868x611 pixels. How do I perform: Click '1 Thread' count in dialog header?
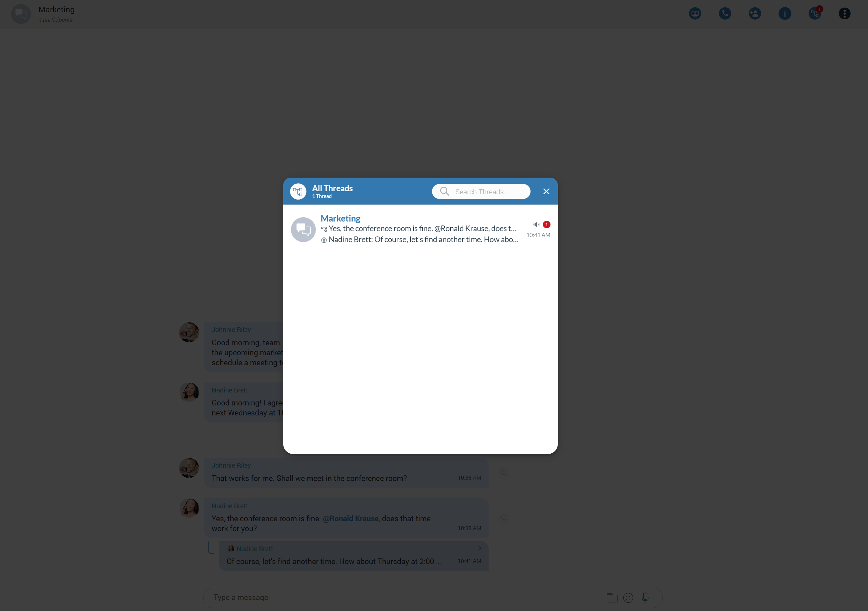point(322,196)
